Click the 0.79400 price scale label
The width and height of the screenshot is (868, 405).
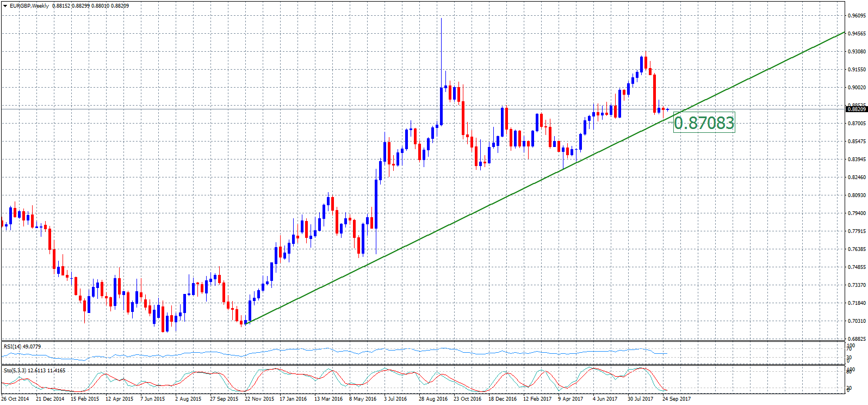coord(857,213)
